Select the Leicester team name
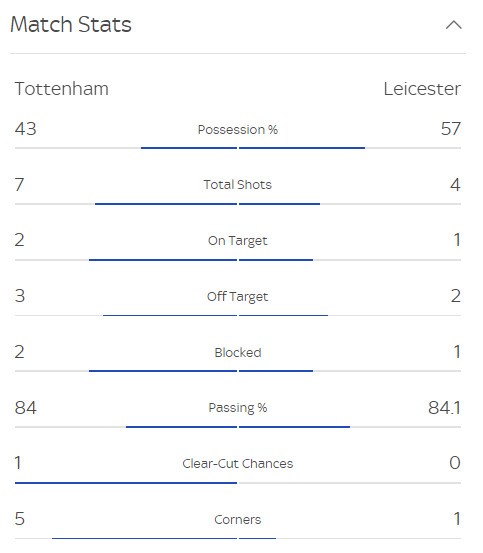 pyautogui.click(x=422, y=89)
